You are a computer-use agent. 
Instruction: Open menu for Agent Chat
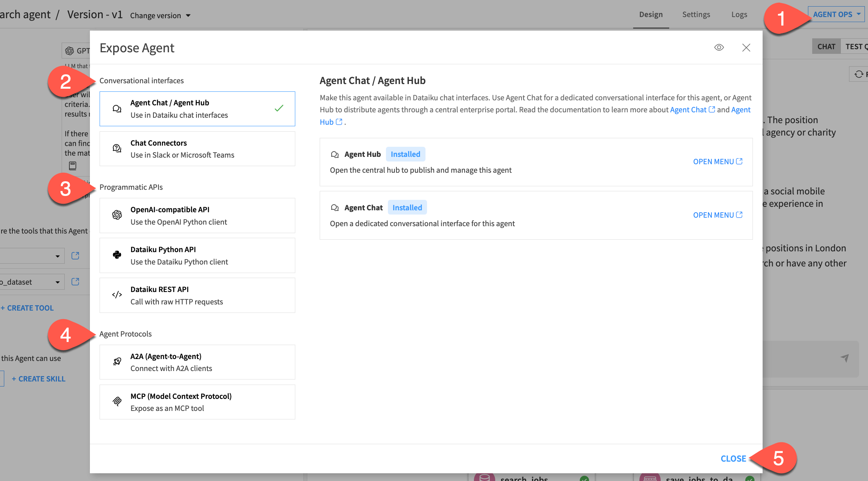click(718, 215)
